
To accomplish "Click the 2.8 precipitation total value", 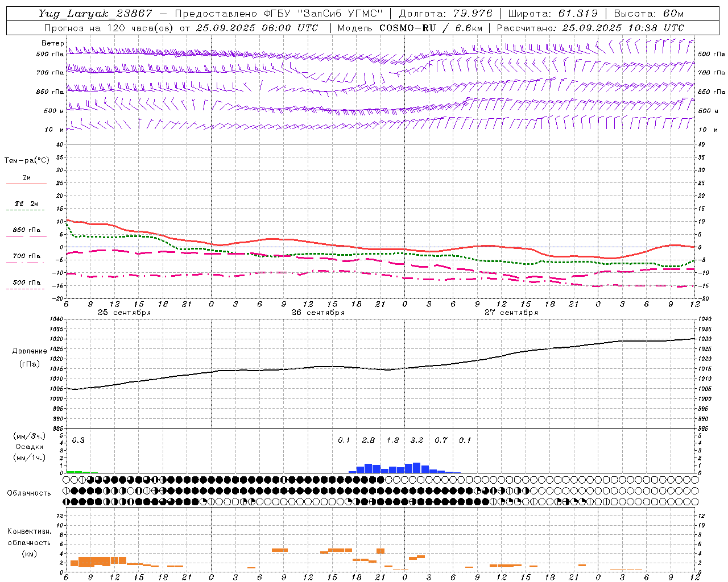I will pyautogui.click(x=369, y=440).
